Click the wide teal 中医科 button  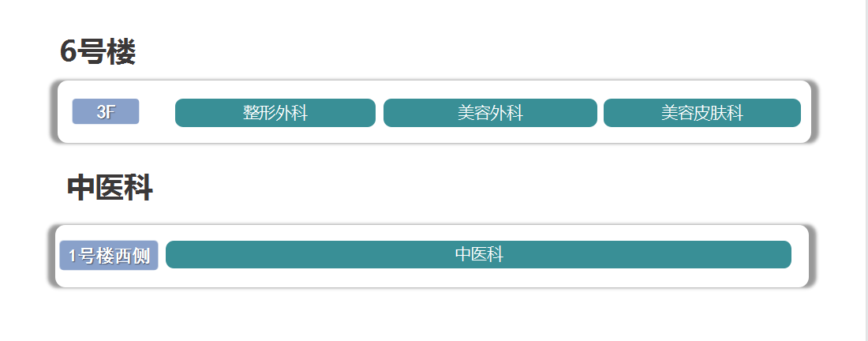(x=478, y=255)
